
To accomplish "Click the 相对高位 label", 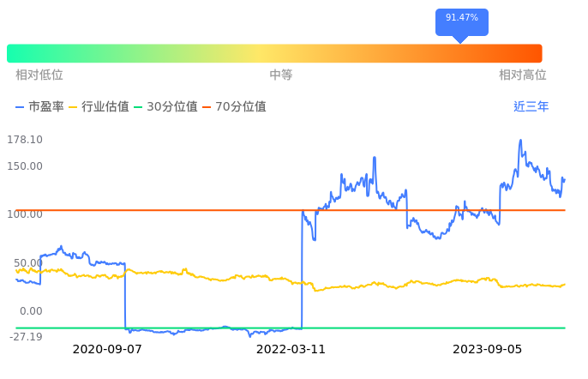I will coord(523,75).
